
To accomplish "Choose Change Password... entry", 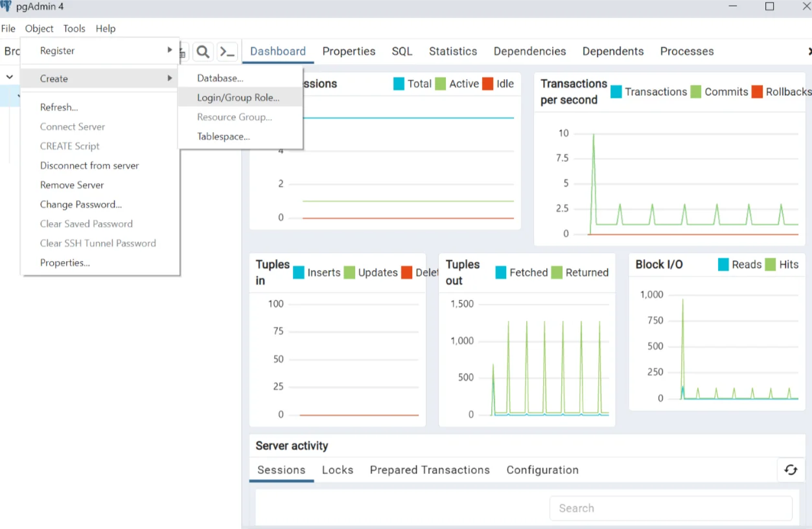I will tap(100, 205).
